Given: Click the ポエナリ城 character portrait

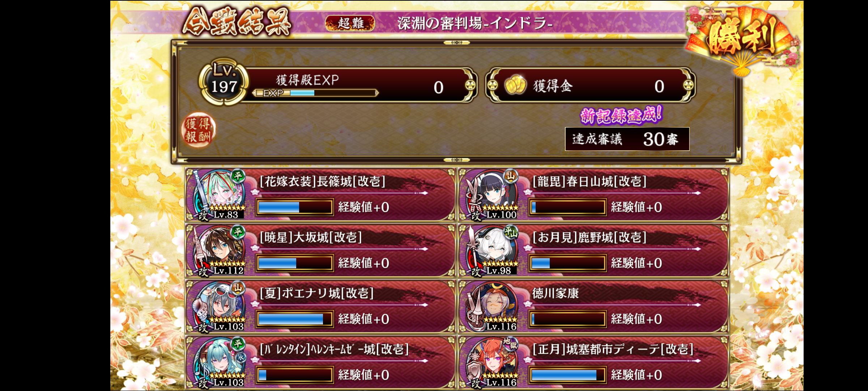Looking at the screenshot, I should pos(219,307).
